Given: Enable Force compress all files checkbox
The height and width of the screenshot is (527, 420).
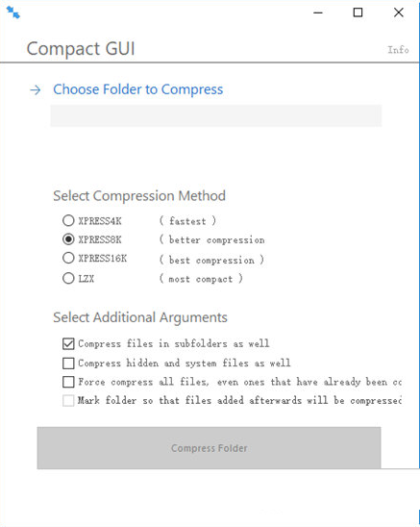Looking at the screenshot, I should pyautogui.click(x=68, y=382).
